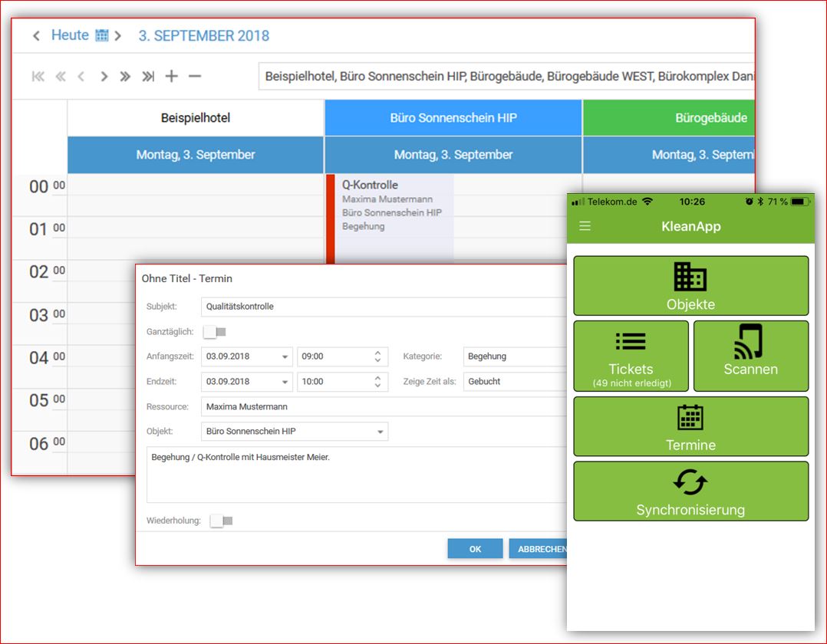
Task: Open Anfangszeit date dropdown
Action: pos(285,356)
